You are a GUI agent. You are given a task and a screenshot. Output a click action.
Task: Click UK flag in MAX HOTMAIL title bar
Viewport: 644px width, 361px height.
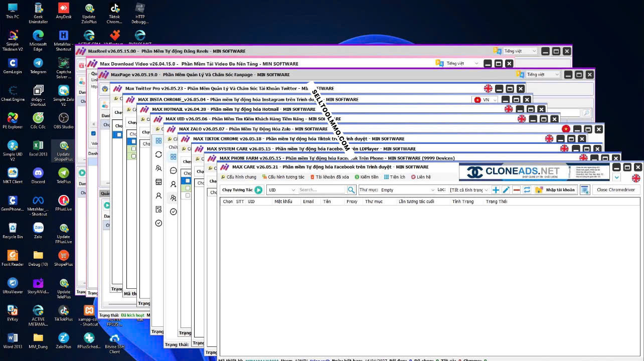(x=509, y=109)
